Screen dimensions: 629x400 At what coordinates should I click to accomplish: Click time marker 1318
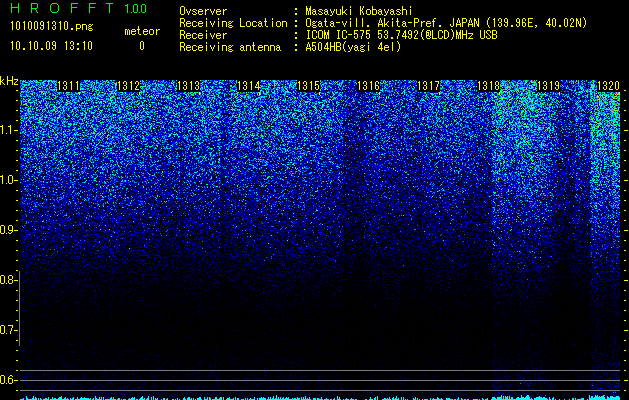(489, 86)
